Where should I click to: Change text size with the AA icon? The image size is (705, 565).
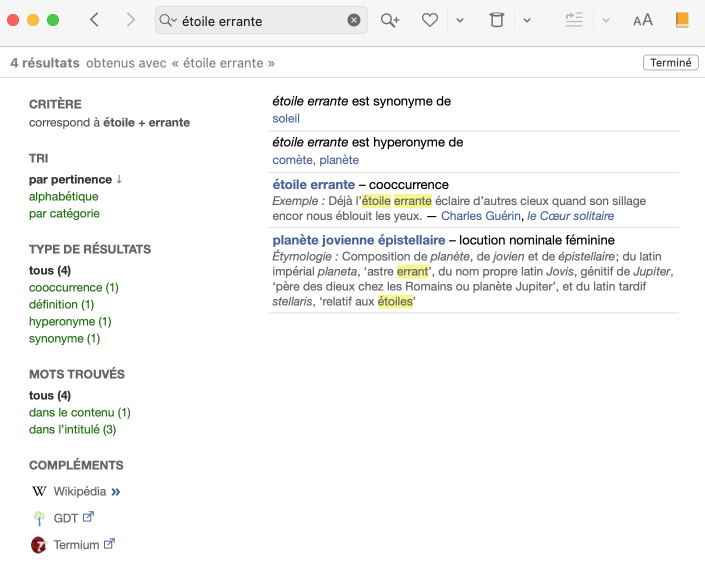643,20
